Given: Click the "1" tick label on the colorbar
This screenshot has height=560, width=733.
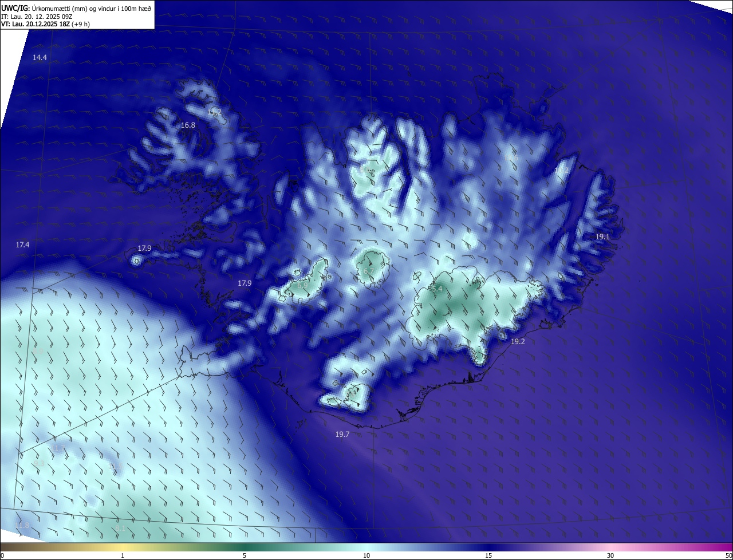Looking at the screenshot, I should [123, 555].
